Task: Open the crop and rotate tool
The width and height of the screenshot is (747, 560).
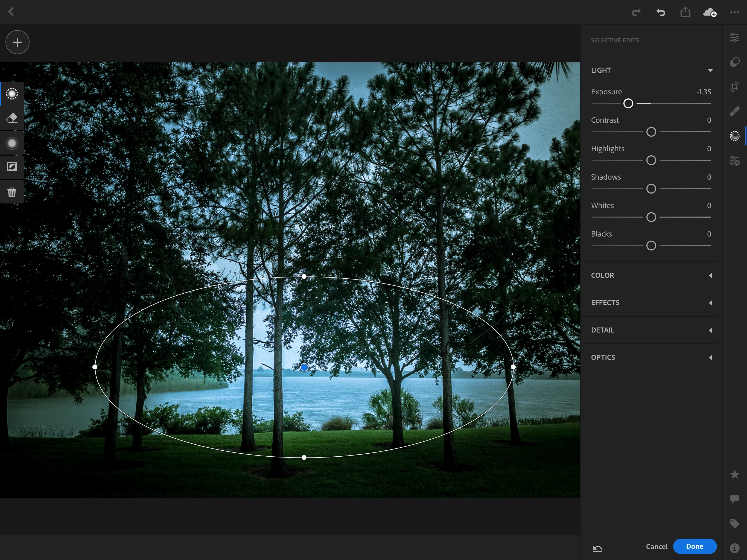Action: click(x=734, y=87)
